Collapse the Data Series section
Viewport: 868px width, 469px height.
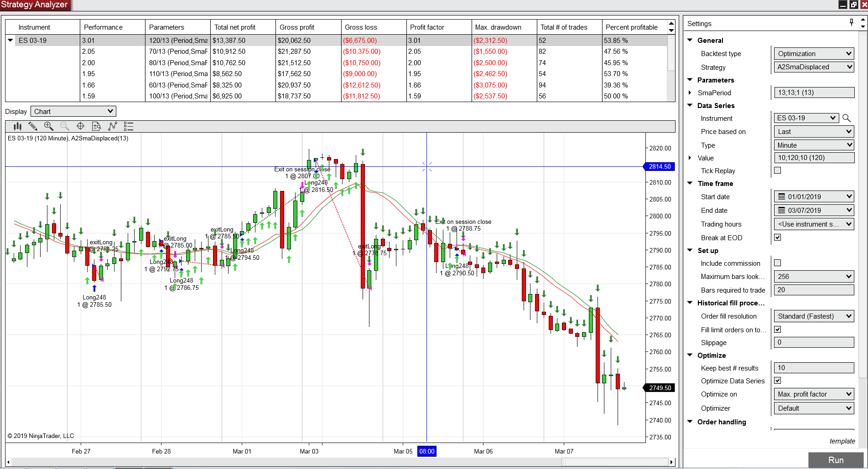pyautogui.click(x=690, y=105)
